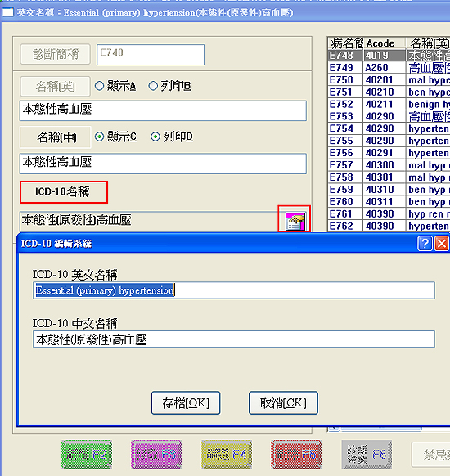Select the 顯示A radio button
This screenshot has width=450, height=476.
(99, 86)
